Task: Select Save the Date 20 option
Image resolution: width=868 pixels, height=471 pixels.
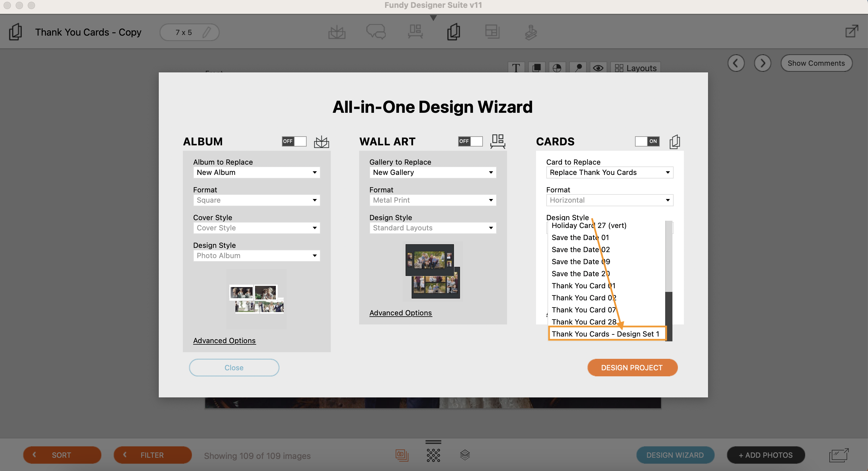Action: (x=607, y=274)
